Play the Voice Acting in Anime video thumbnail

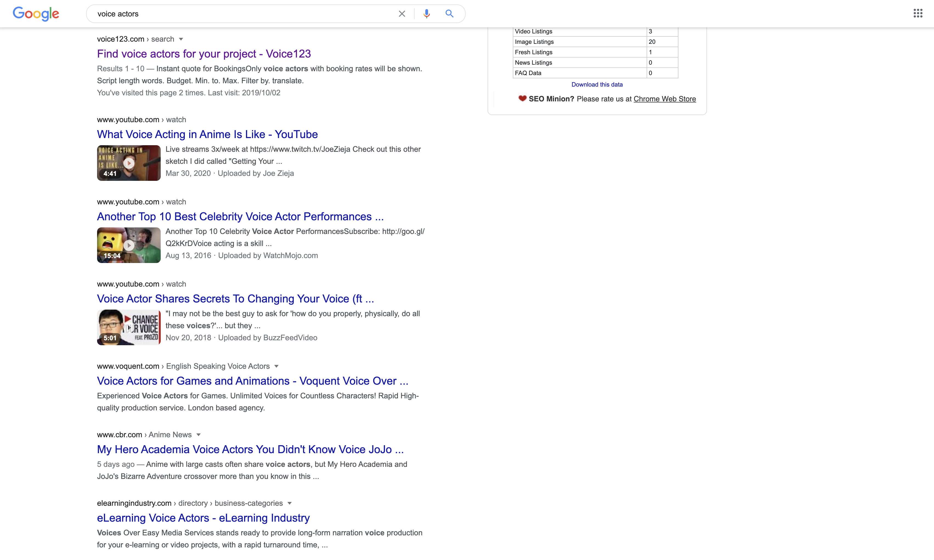(129, 163)
